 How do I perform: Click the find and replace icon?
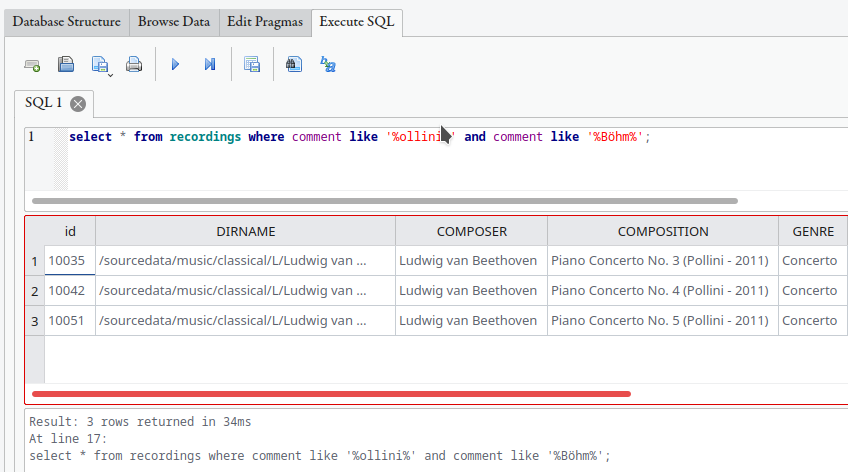[x=327, y=64]
